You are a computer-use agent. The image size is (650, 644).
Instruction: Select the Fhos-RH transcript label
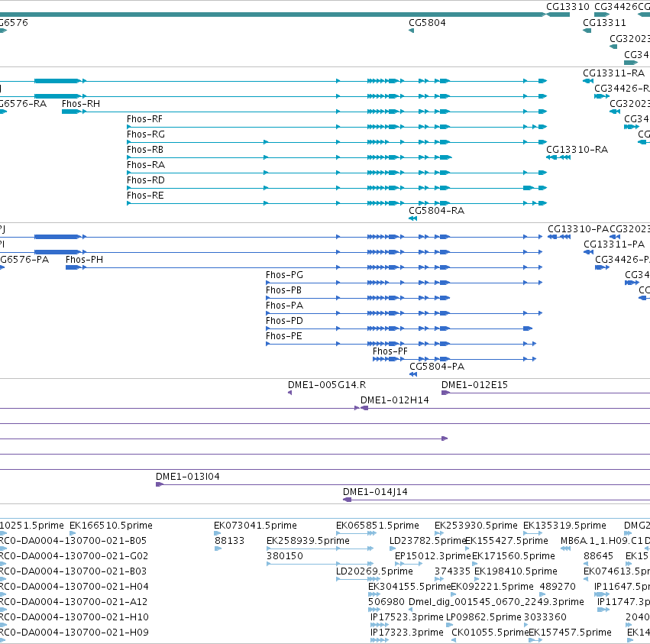coord(81,104)
